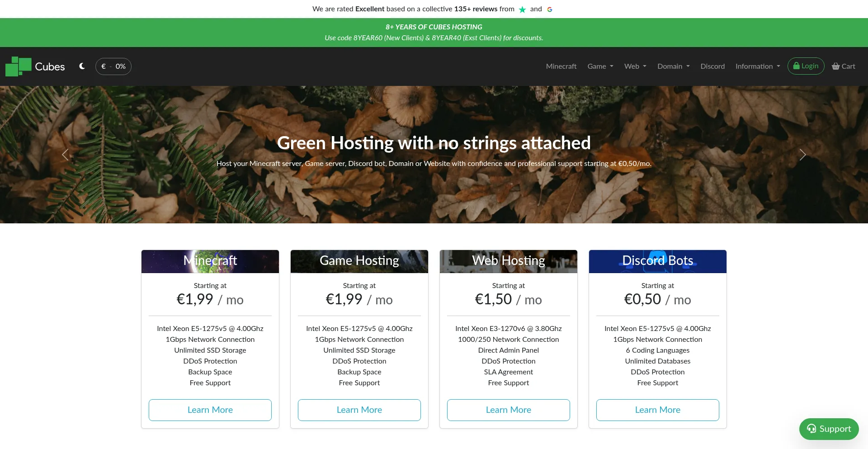The image size is (868, 449).
Task: Go to previous carousel slide
Action: 65,155
